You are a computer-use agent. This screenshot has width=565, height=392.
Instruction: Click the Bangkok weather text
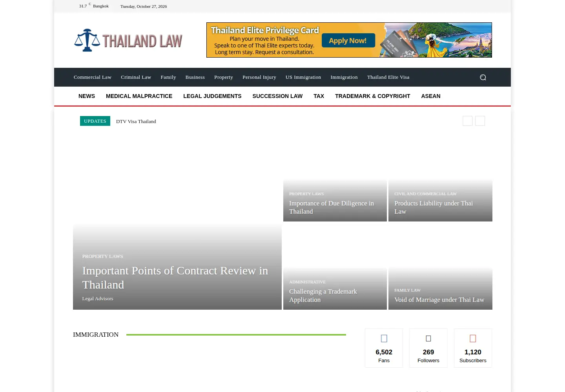101,6
